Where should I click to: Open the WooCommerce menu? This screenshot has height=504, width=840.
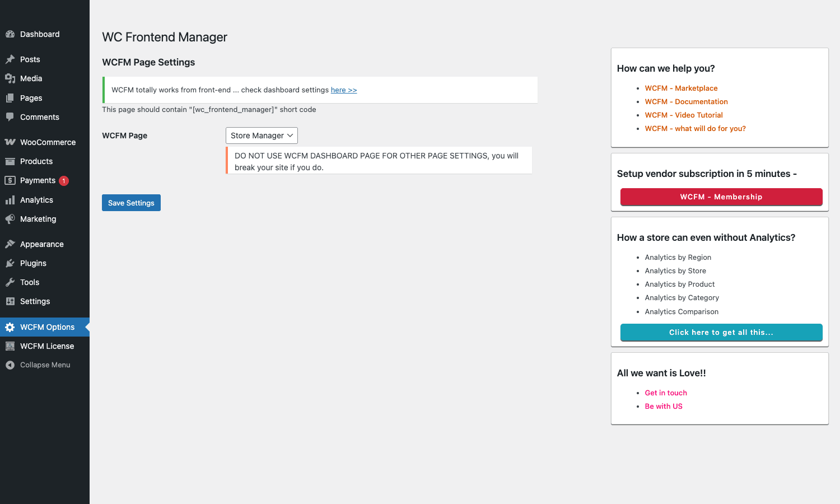(45, 142)
